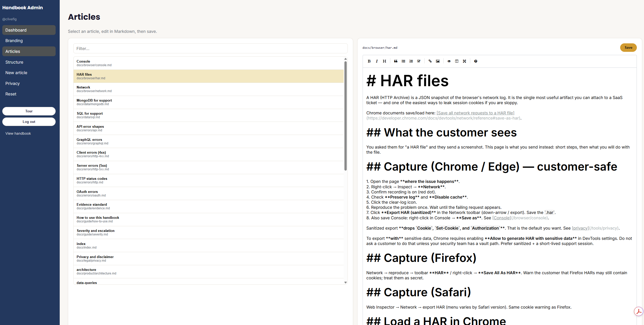Insert an image via picture icon
Screen dimensions: 644x325
tap(438, 61)
